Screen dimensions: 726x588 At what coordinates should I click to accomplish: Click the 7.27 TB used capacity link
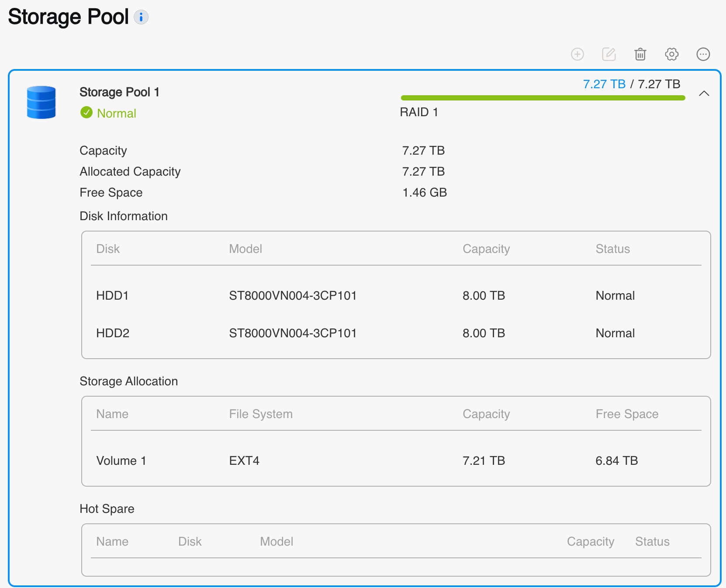coord(604,84)
